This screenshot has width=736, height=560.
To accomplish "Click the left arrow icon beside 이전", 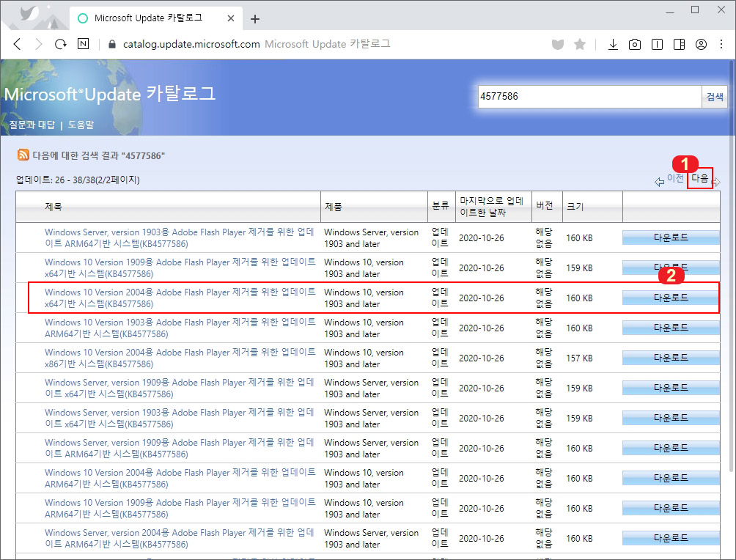I will point(660,182).
